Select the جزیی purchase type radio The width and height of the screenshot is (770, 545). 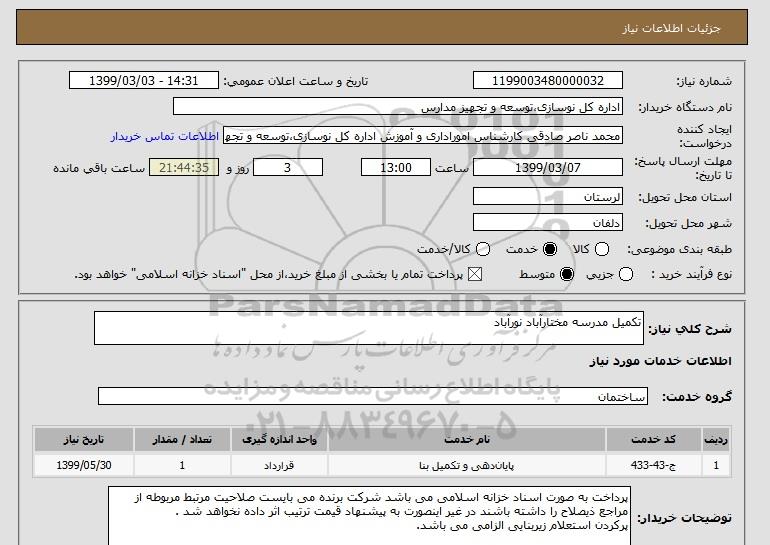point(626,274)
